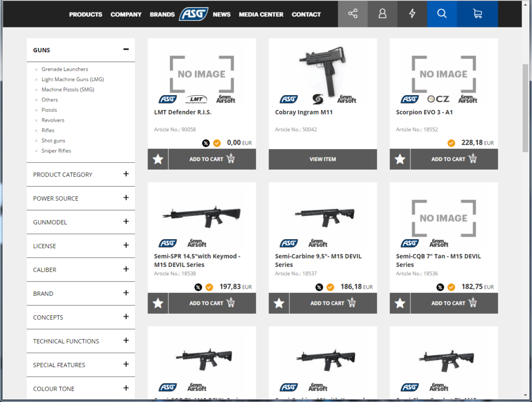Viewport: 532px width, 402px height.
Task: Expand the TECHNICAL FUNCTIONS filter
Action: point(126,340)
